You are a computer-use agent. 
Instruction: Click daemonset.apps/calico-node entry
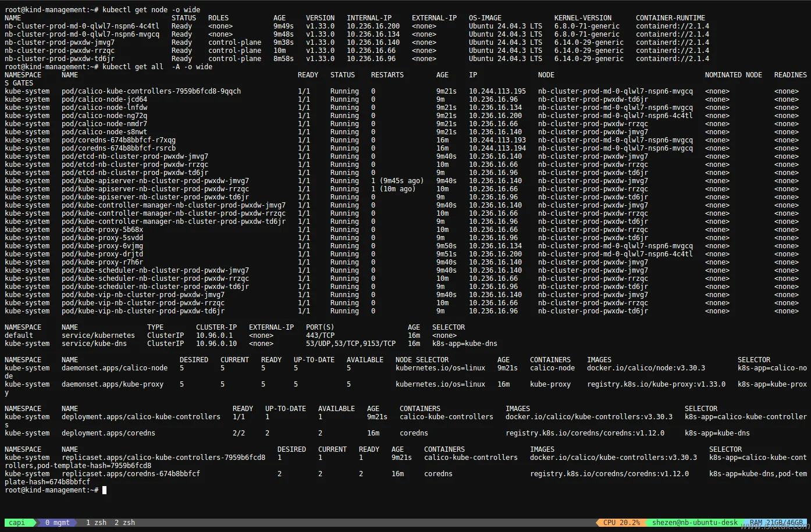(115, 368)
